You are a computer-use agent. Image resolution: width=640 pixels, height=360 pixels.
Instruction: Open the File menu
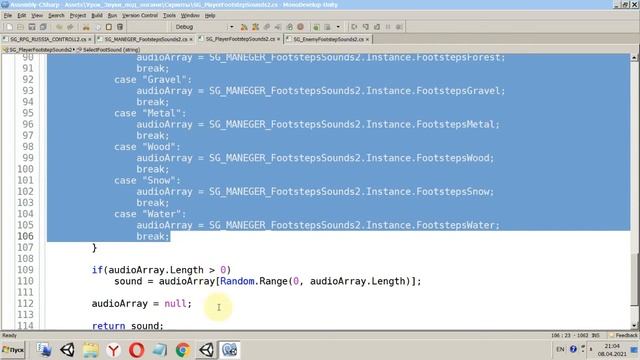(x=8, y=16)
